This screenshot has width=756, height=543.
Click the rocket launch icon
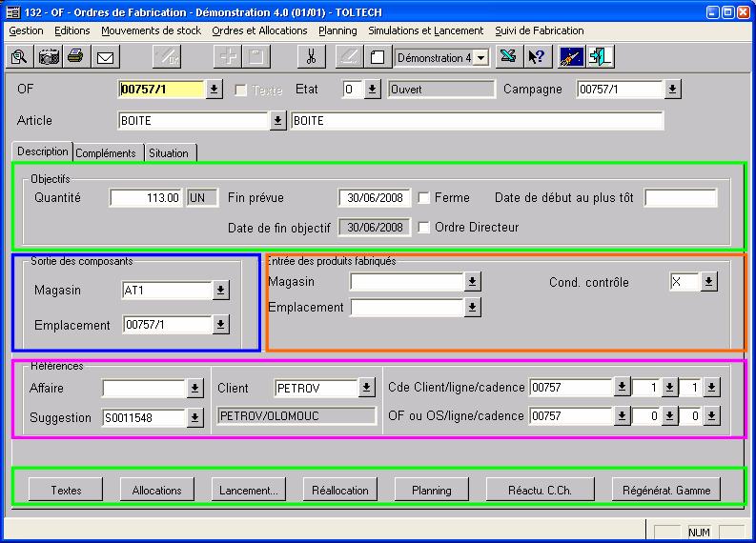[x=571, y=57]
